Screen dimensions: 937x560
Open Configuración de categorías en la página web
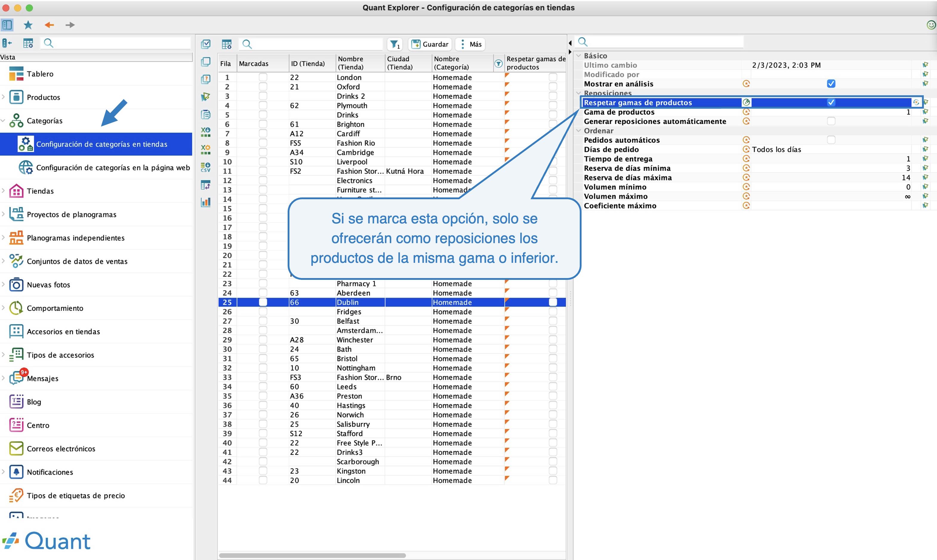(96, 168)
